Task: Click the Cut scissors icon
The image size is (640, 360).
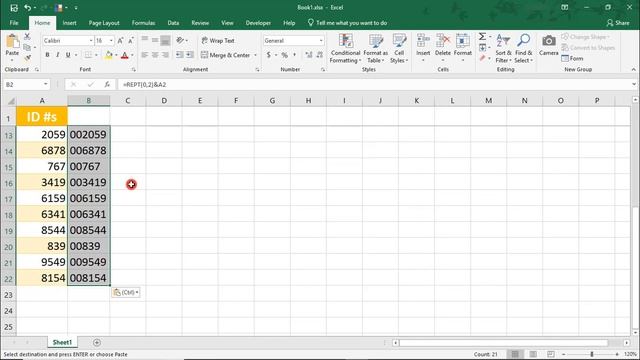Action: click(x=27, y=37)
